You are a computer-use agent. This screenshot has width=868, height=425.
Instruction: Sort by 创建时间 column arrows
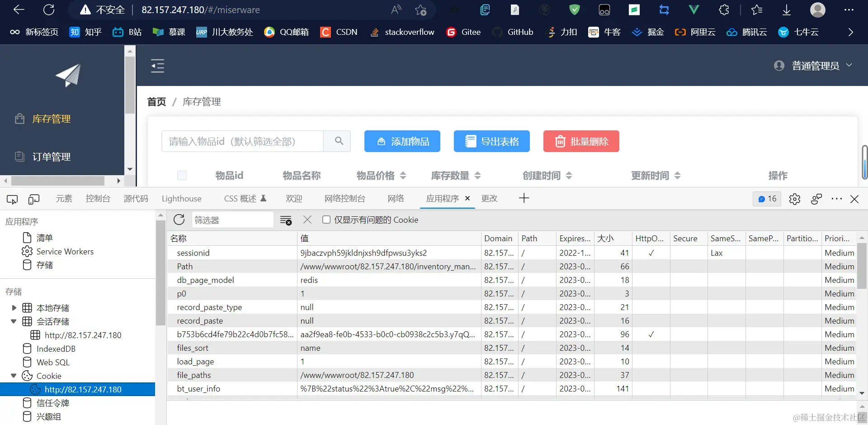tap(569, 175)
